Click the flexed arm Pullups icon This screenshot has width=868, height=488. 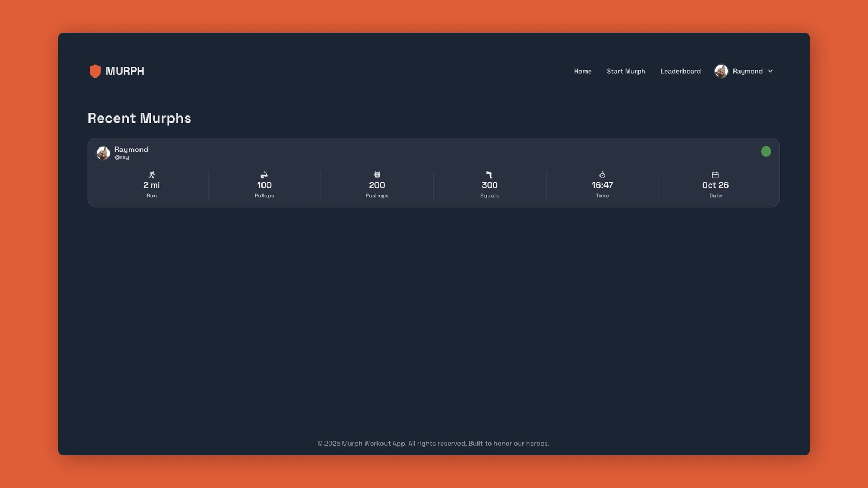click(264, 175)
